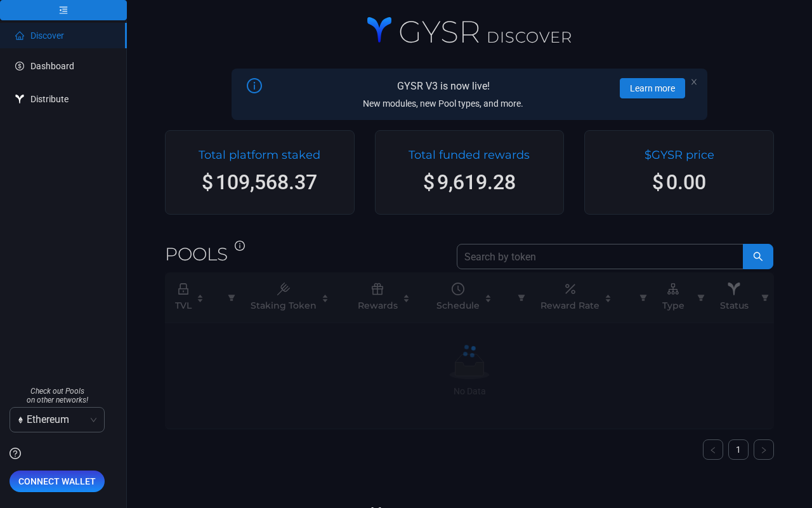Screen dimensions: 812x508
Task: Open the help question mark icon
Action: coord(15,453)
